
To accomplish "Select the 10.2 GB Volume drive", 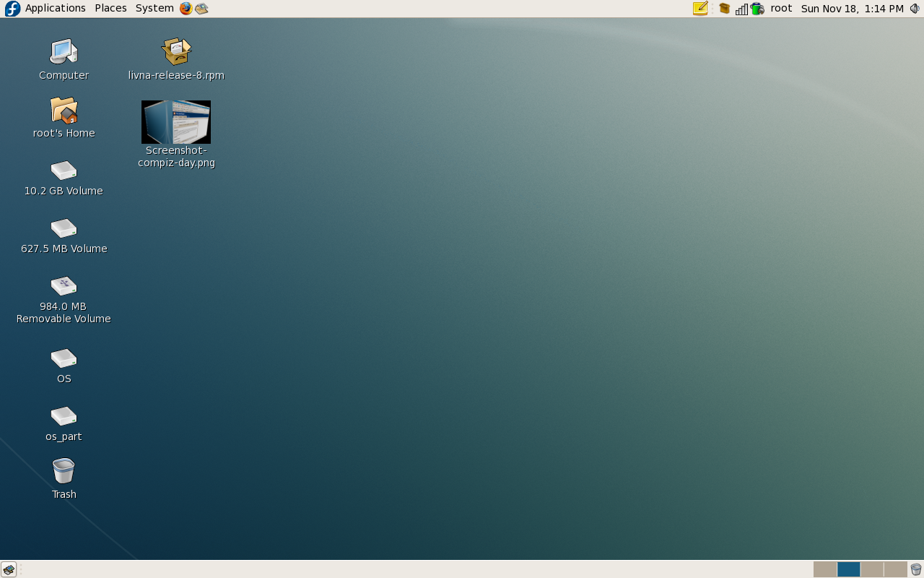I will click(x=64, y=171).
